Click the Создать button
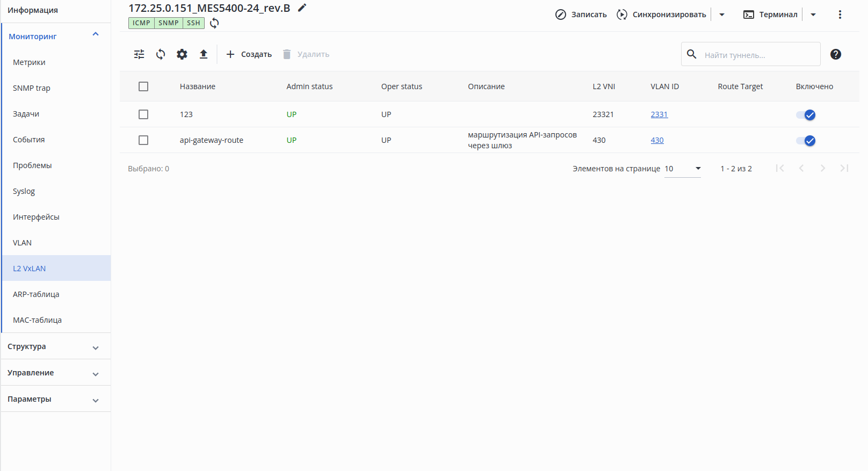The width and height of the screenshot is (868, 471). tap(249, 54)
